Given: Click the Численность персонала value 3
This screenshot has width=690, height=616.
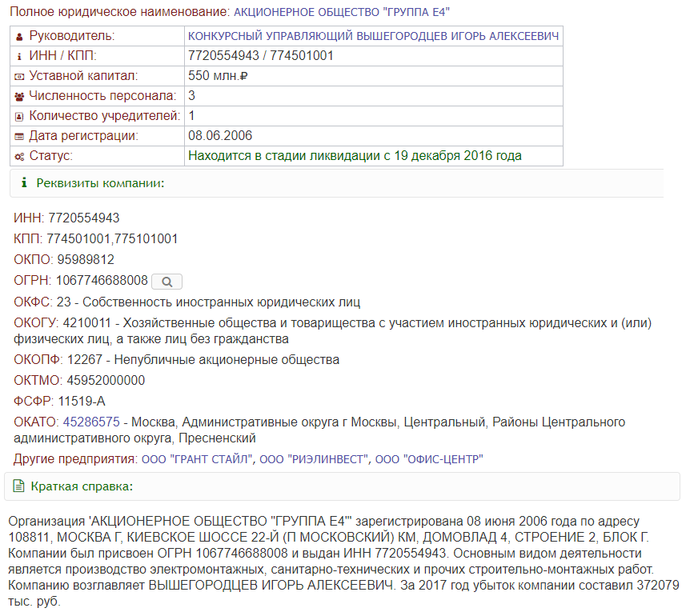Looking at the screenshot, I should coord(191,96).
